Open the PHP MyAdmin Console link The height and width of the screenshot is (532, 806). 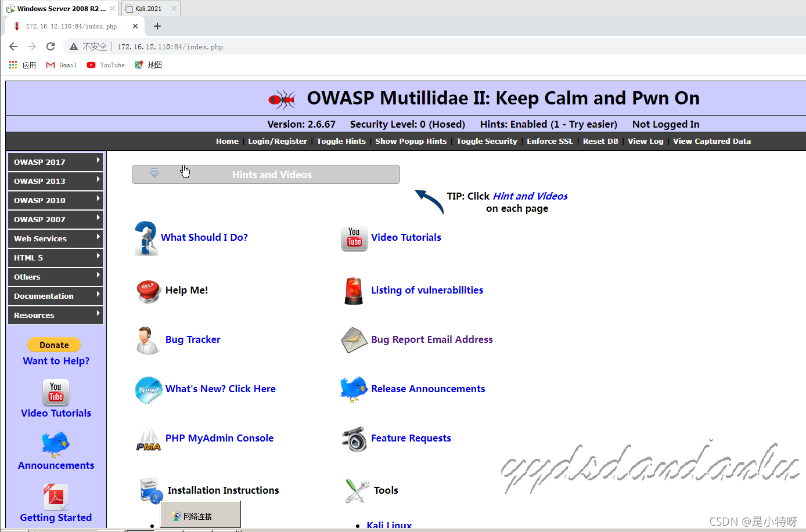pyautogui.click(x=220, y=438)
